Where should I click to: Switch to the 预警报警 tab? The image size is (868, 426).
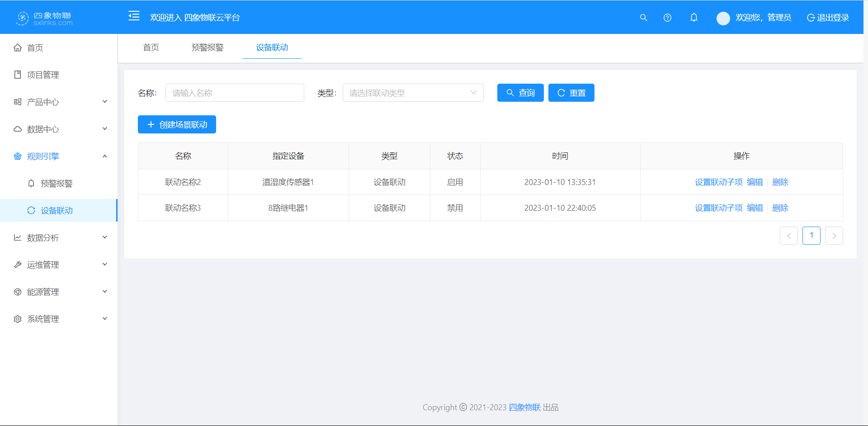[208, 47]
